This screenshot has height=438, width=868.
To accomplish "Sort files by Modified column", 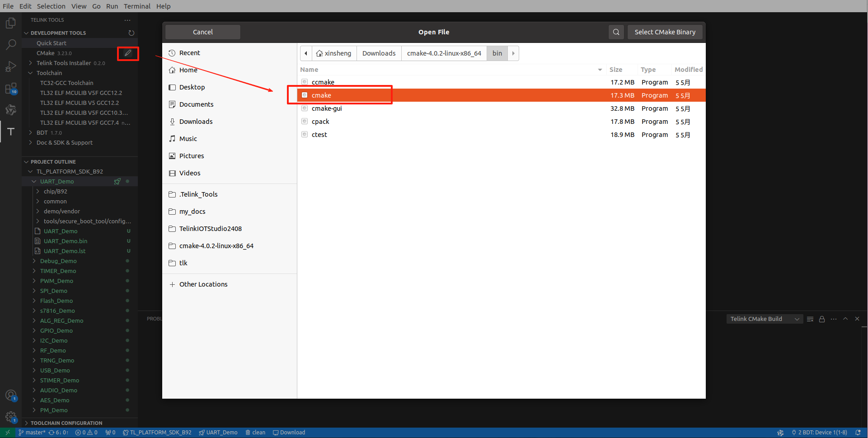I will [689, 70].
